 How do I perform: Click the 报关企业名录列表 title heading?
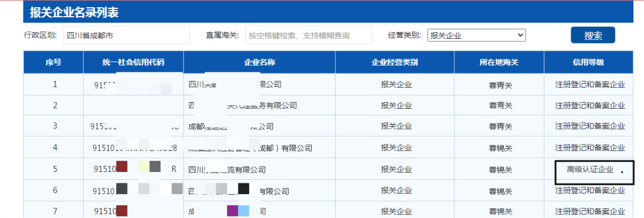(x=75, y=13)
